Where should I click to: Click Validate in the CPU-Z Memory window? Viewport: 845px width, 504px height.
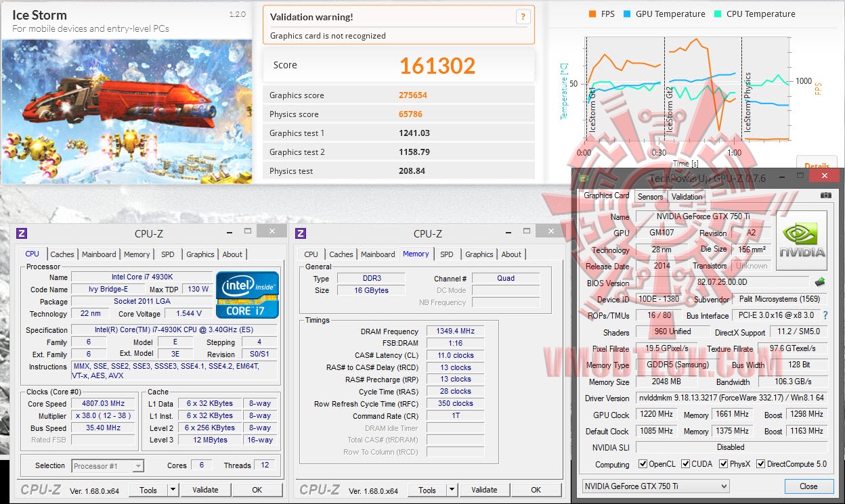tap(484, 490)
